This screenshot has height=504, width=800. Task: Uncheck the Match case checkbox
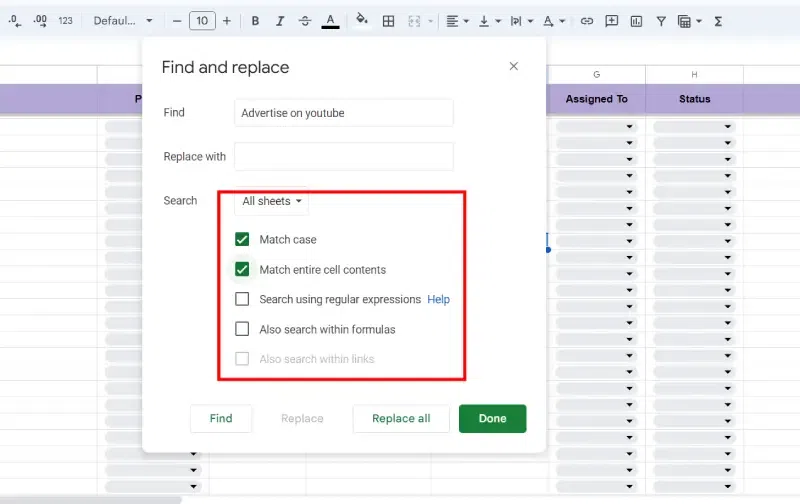242,240
